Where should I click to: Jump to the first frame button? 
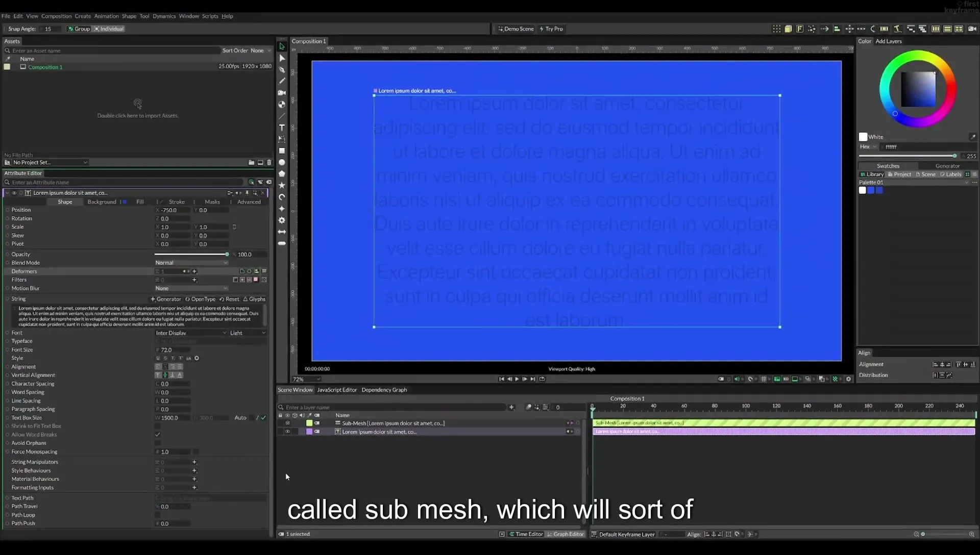501,379
